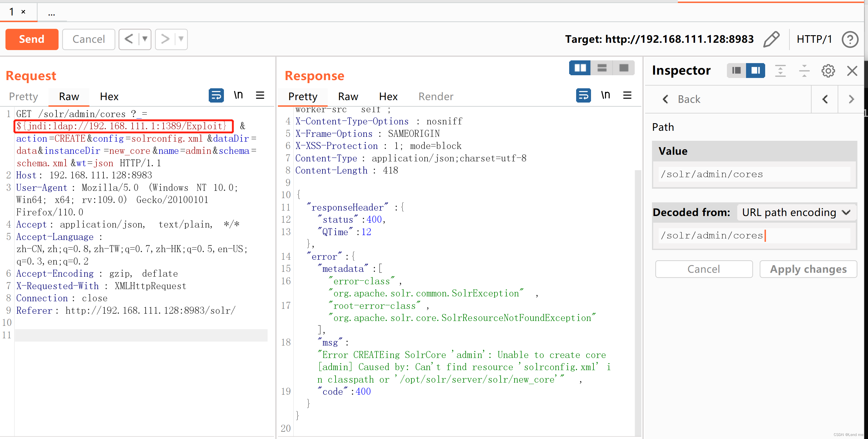Switch the Request view to the Hex tab
The width and height of the screenshot is (868, 439).
tap(109, 97)
